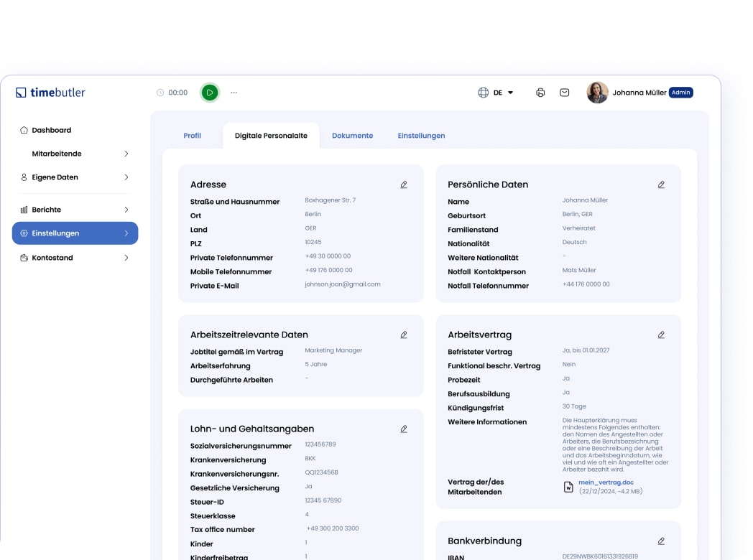Image resolution: width=753 pixels, height=560 pixels.
Task: Open the DE language dropdown
Action: point(496,93)
